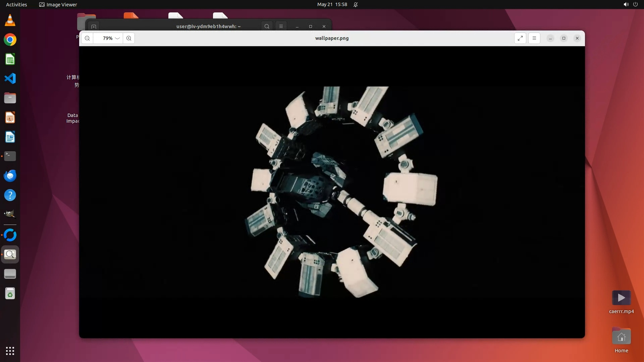Image resolution: width=644 pixels, height=362 pixels.
Task: Toggle the volume speaker indicator
Action: [x=626, y=5]
